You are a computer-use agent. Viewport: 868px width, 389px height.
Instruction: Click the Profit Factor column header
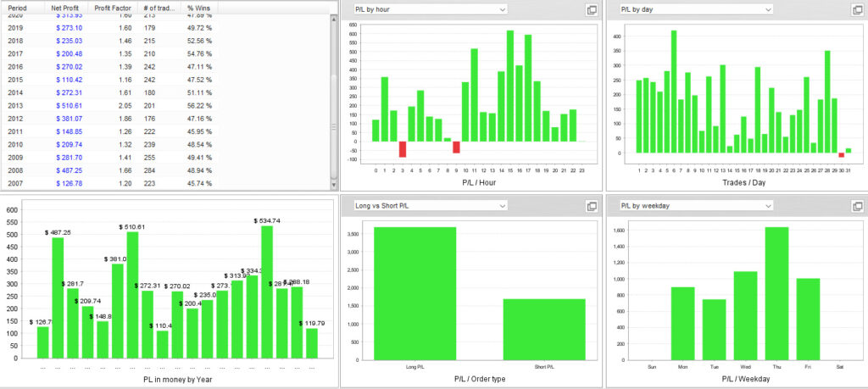click(114, 6)
